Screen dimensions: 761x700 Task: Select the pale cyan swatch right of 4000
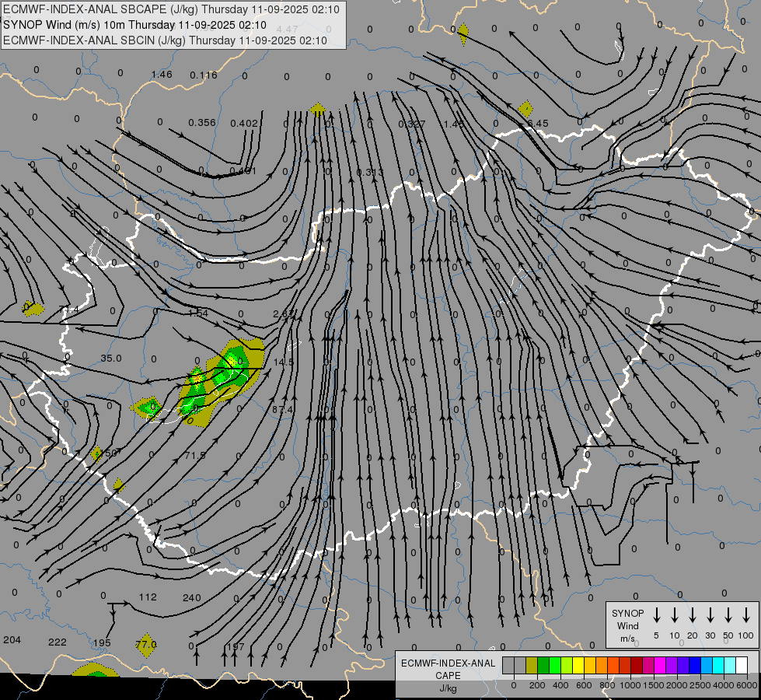tap(729, 666)
